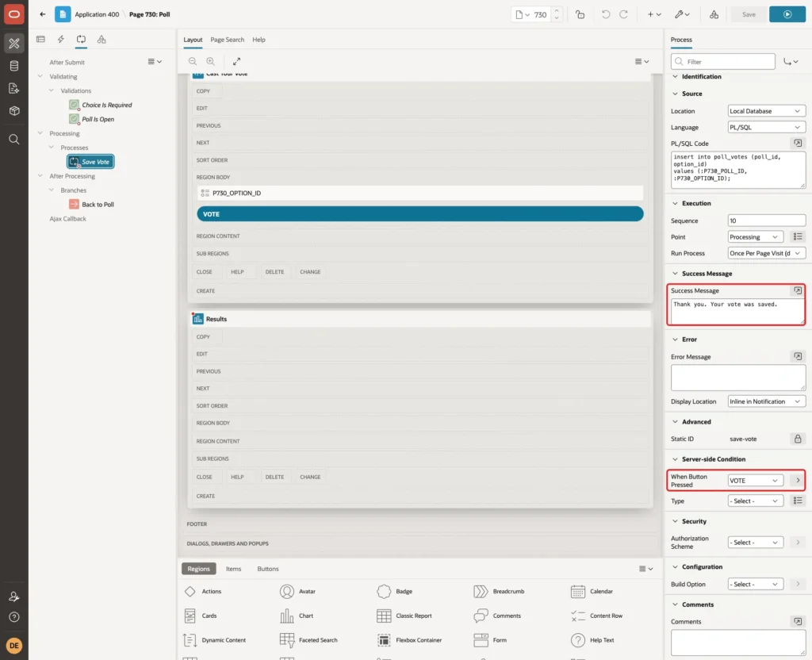Viewport: 812px width, 660px height.
Task: Open the search magnifier in sidebar
Action: coord(14,140)
